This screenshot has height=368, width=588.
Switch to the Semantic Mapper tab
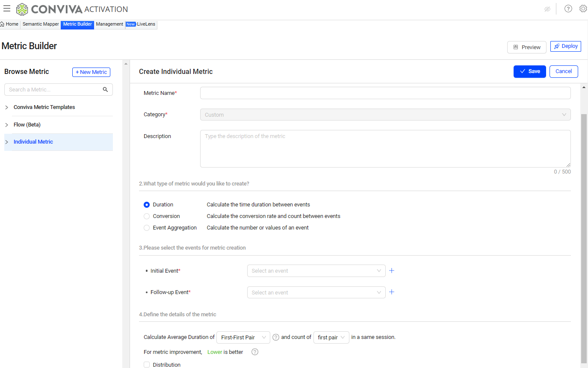tap(41, 24)
